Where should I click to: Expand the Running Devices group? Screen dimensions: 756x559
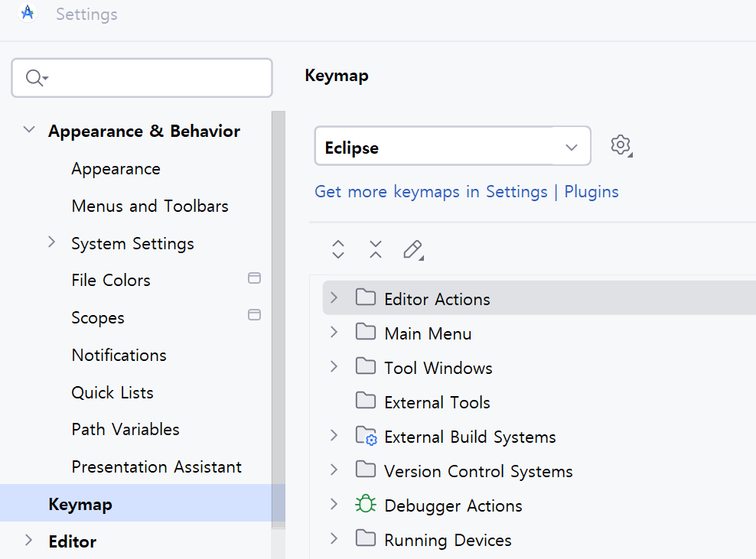point(334,539)
